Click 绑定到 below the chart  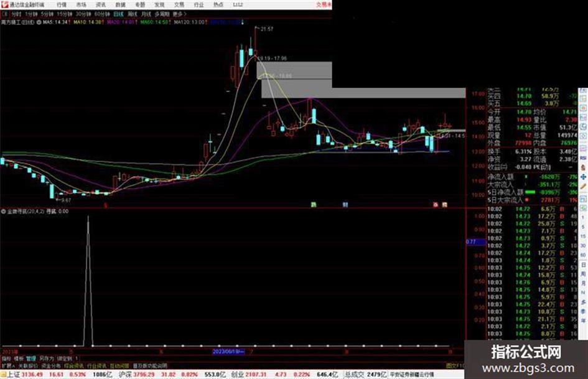coord(64,358)
